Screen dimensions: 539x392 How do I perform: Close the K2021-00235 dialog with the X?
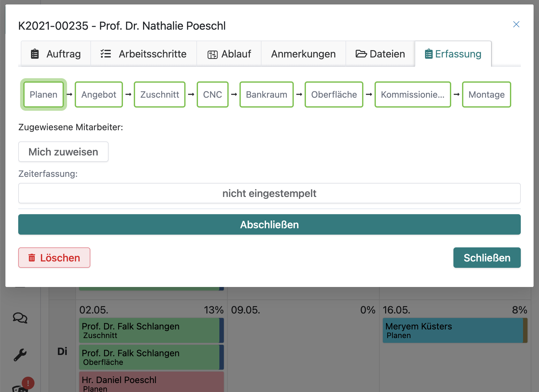[516, 24]
